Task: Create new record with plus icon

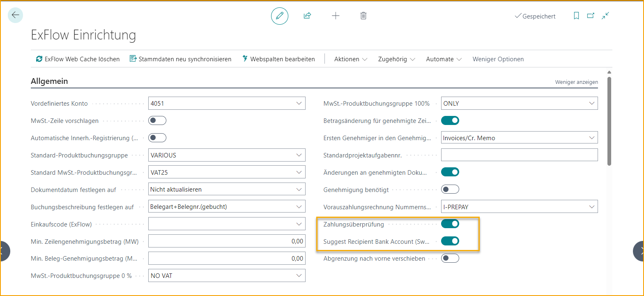Action: pos(336,16)
